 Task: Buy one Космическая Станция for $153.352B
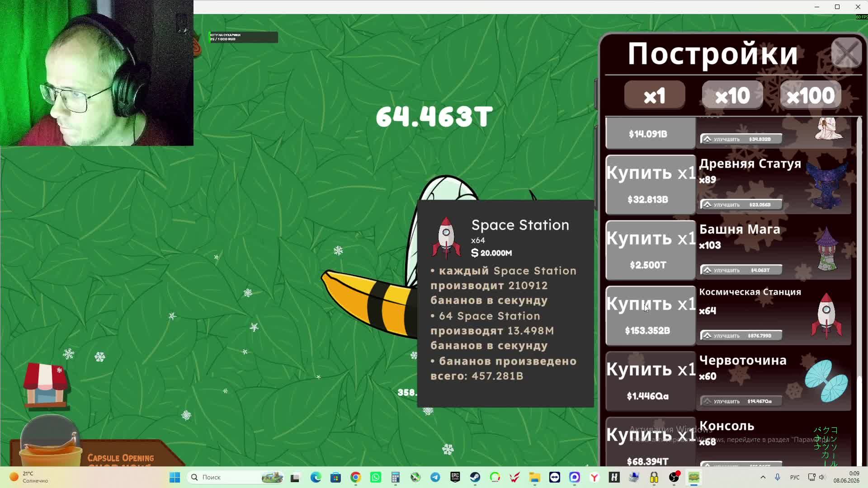651,315
